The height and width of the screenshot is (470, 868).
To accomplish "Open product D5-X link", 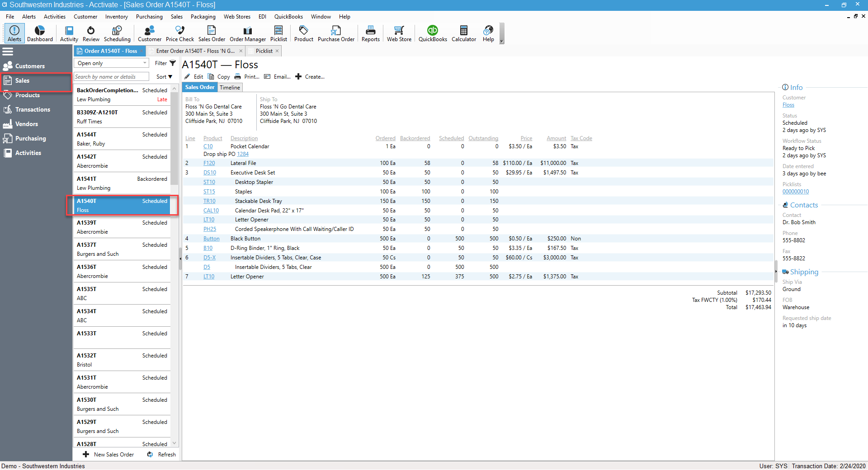I will 209,258.
